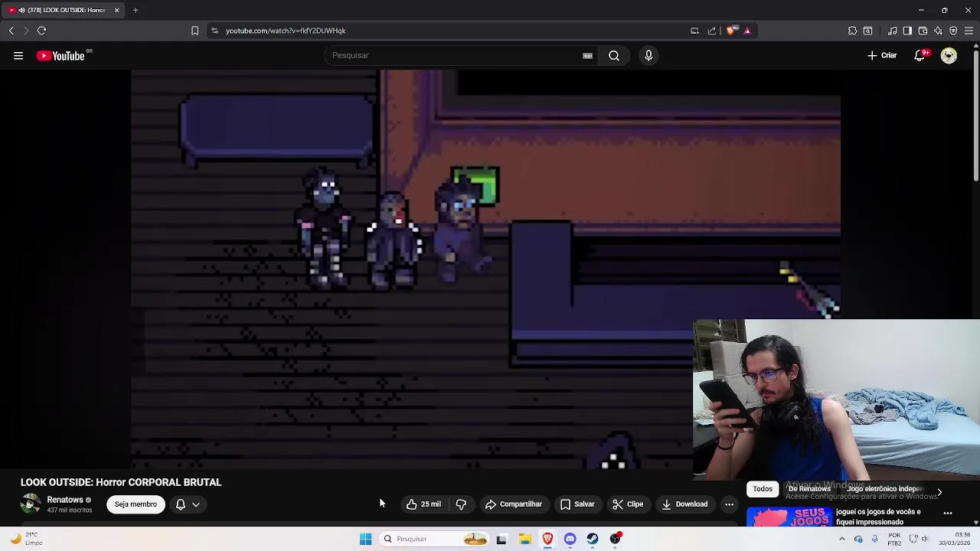The width and height of the screenshot is (980, 551).
Task: Show next filter chips with arrow
Action: (939, 493)
